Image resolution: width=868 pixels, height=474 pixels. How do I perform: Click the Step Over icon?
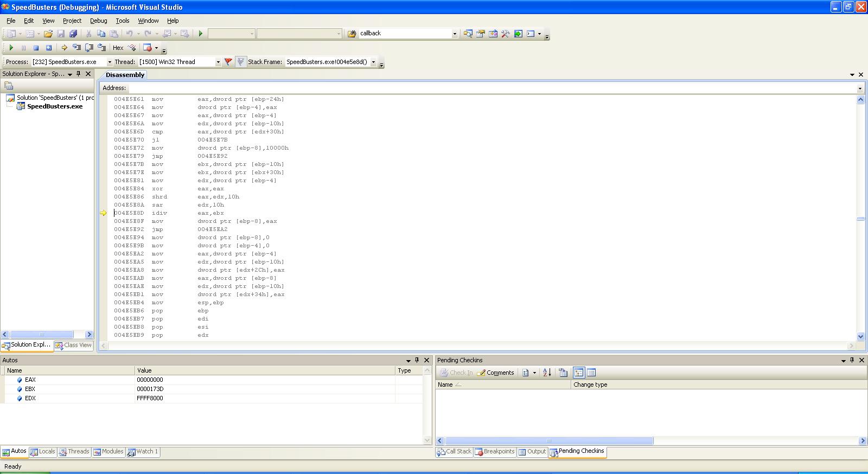pos(90,48)
